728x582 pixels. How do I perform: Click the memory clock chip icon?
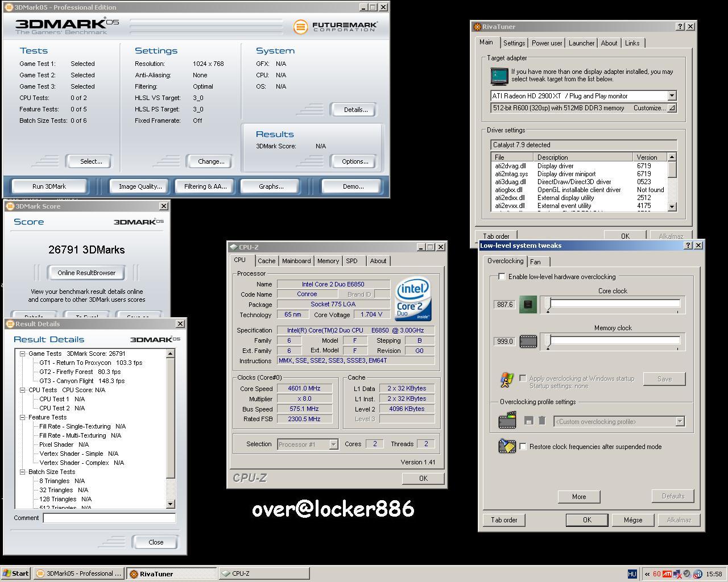pos(528,342)
